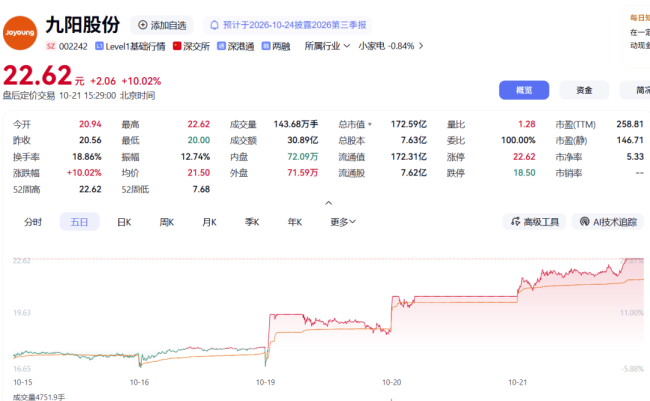Expand the 更多 chart period menu
Screen dimensions: 650x401
[x=343, y=222]
